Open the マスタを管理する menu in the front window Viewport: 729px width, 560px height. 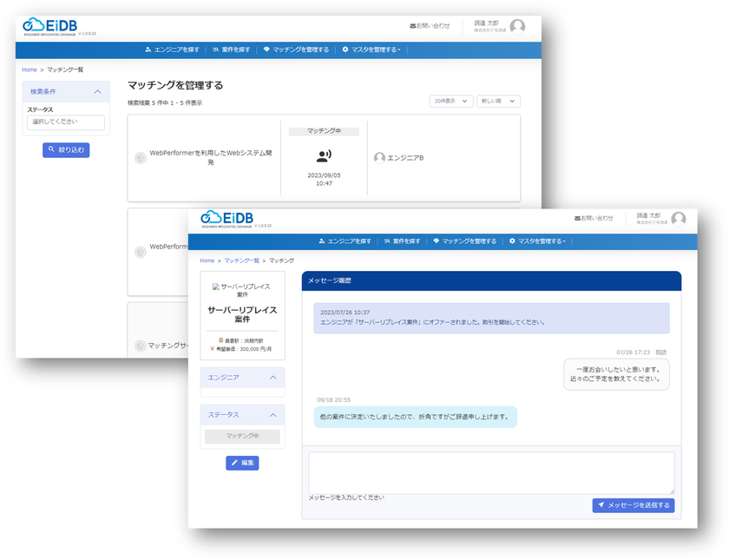(x=537, y=241)
